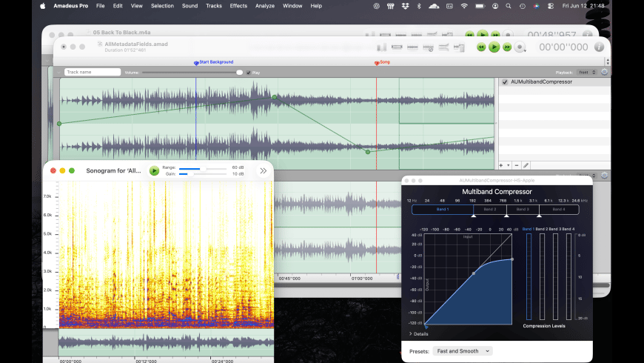644x363 pixels.
Task: Open the Presets Fast and Smooth dropdown
Action: pyautogui.click(x=463, y=351)
